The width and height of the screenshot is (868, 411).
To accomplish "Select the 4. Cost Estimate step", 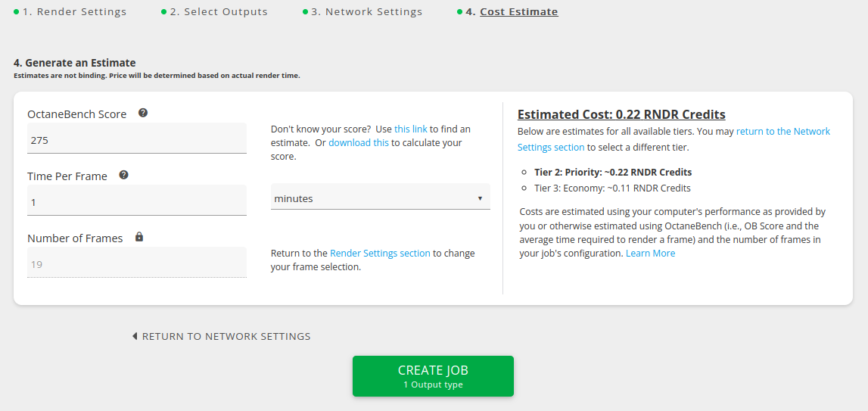I will (512, 11).
